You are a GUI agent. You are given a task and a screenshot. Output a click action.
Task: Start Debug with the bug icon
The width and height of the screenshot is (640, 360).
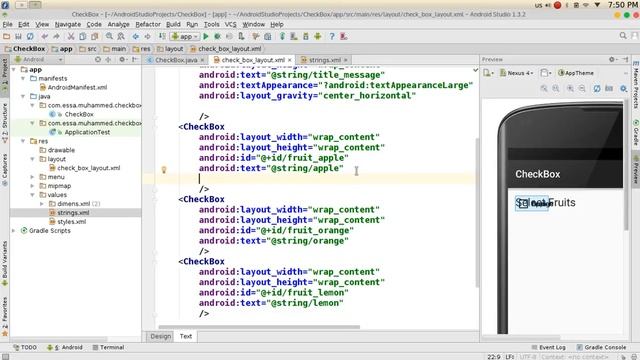(218, 36)
